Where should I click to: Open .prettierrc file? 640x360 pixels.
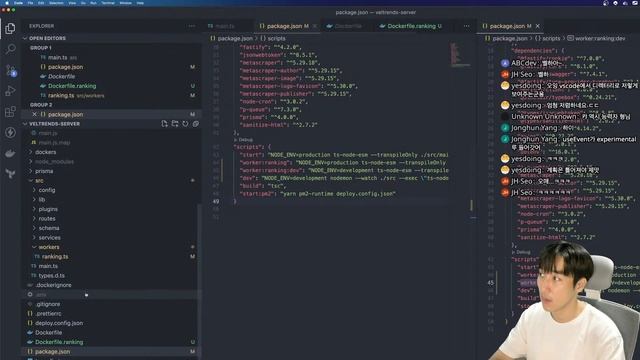[48, 313]
